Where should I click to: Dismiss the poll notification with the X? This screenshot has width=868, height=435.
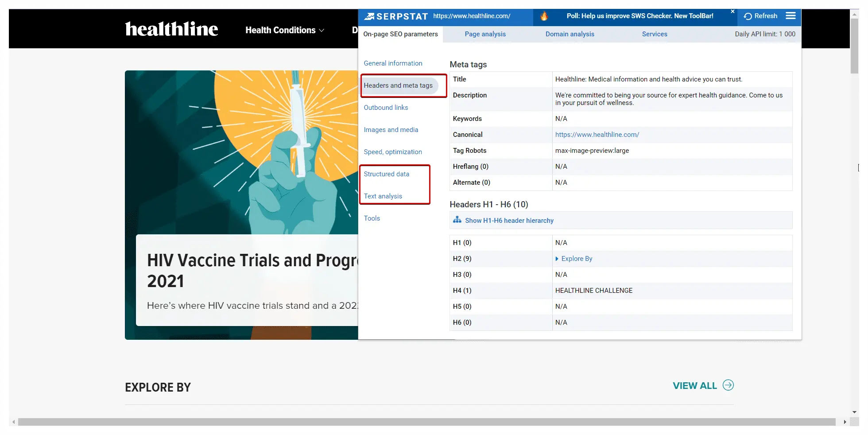coord(733,12)
